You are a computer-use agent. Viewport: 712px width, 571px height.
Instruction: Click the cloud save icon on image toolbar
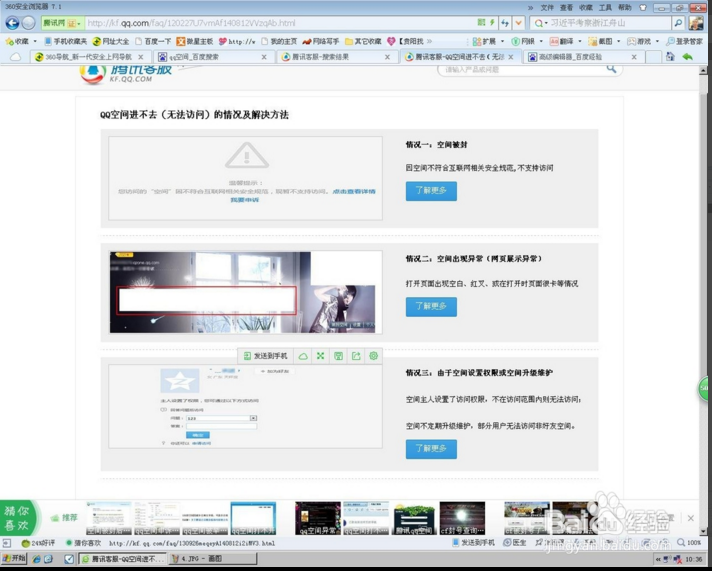point(303,356)
